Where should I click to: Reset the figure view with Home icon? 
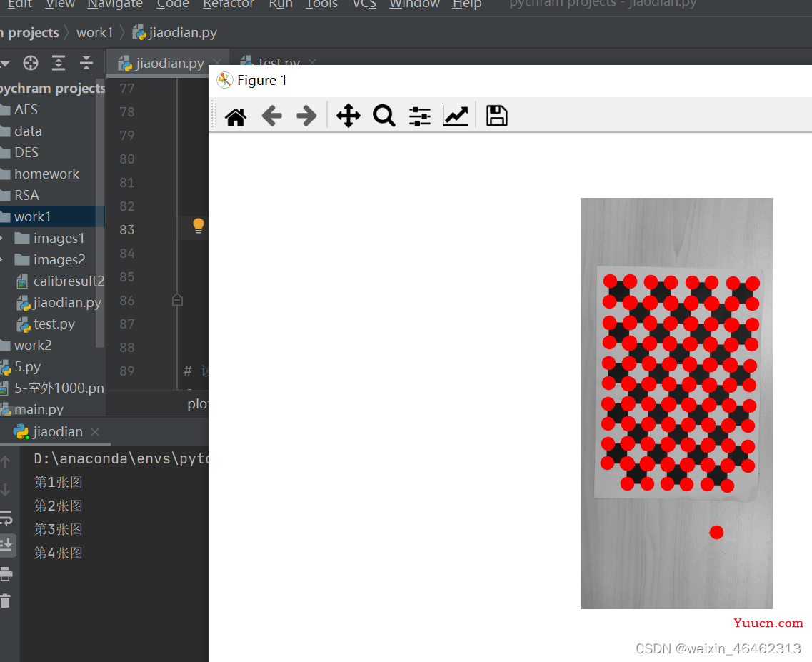point(236,116)
